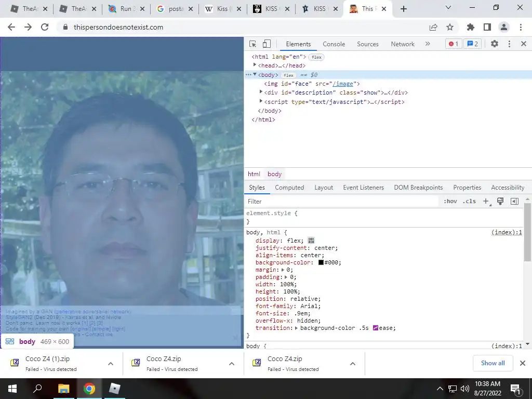Toggle the .cls class editor

(x=469, y=201)
